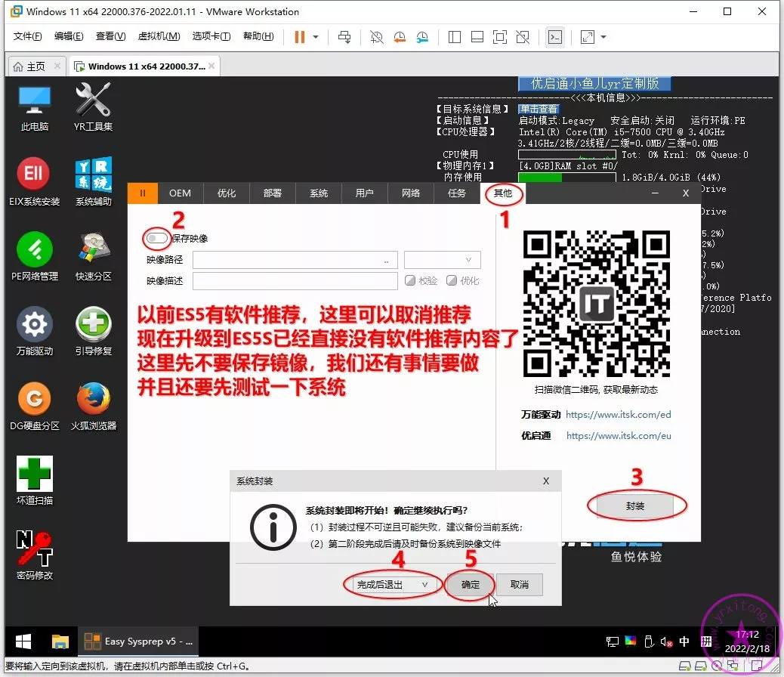Launch 火狐浏览器 Firefox icon
This screenshot has width=784, height=677.
pyautogui.click(x=93, y=400)
